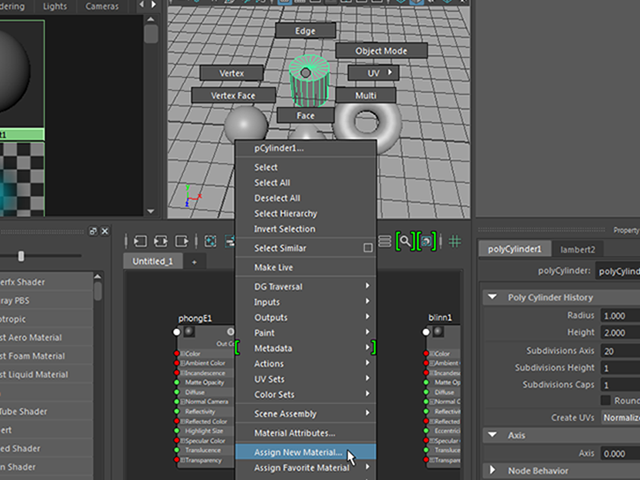Click the white output port on phongE1
The height and width of the screenshot is (480, 640).
[176, 332]
